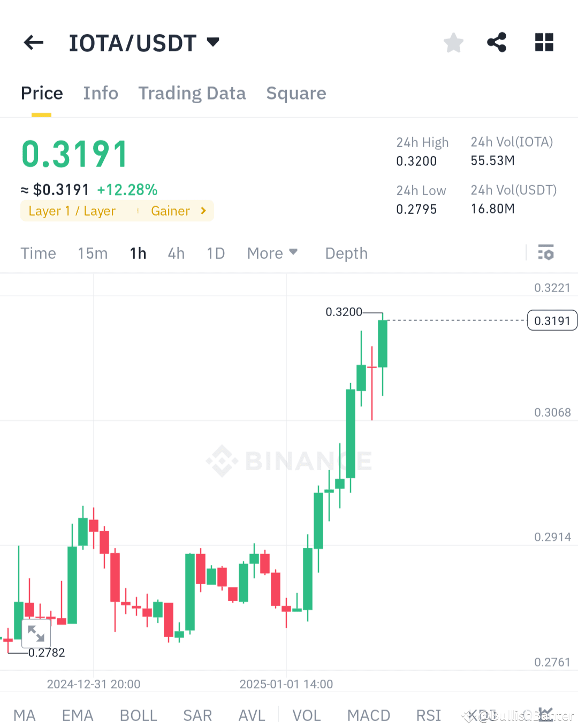Open the Gainer category via its chevron
This screenshot has width=578, height=728.
click(203, 211)
